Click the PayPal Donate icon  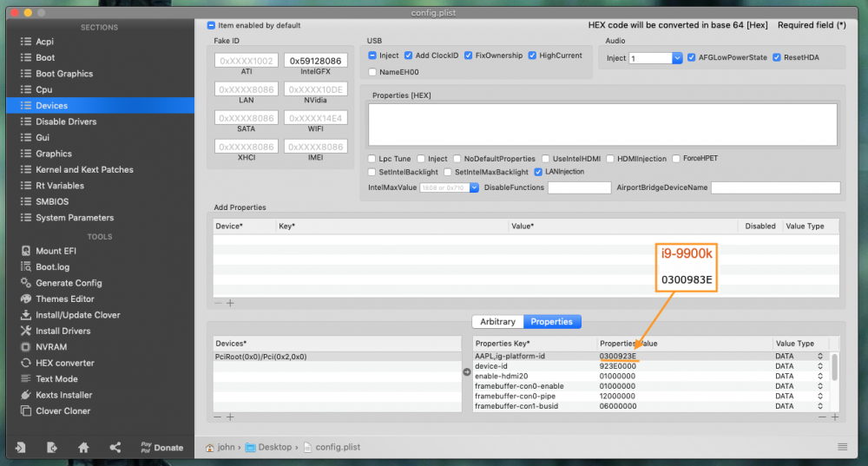point(146,447)
